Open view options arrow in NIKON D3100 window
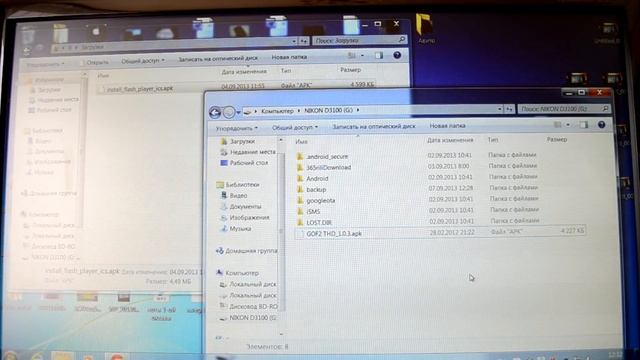Screen dimensions: 640x360 [568, 125]
